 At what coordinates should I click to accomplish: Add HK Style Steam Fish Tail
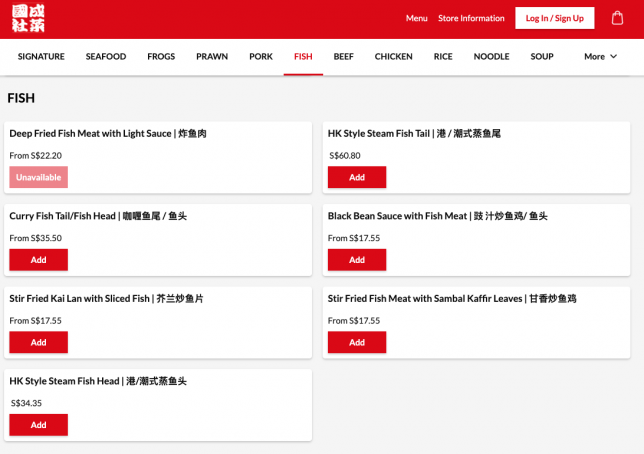tap(357, 177)
